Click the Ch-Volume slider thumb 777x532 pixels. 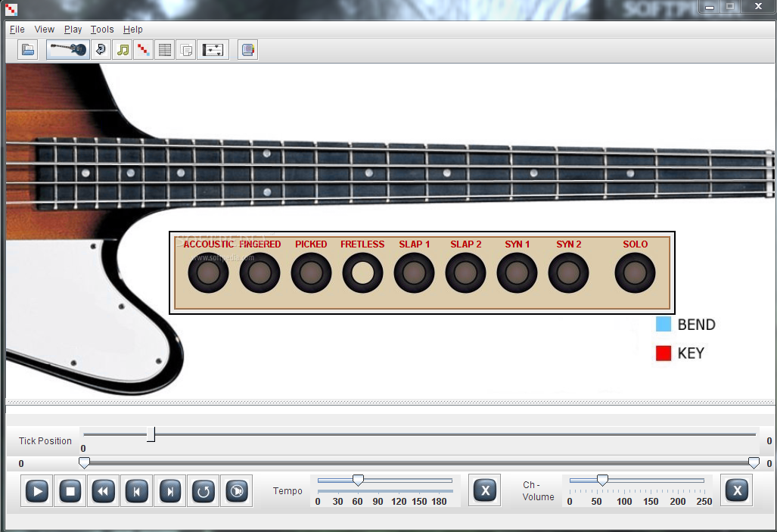pyautogui.click(x=602, y=480)
